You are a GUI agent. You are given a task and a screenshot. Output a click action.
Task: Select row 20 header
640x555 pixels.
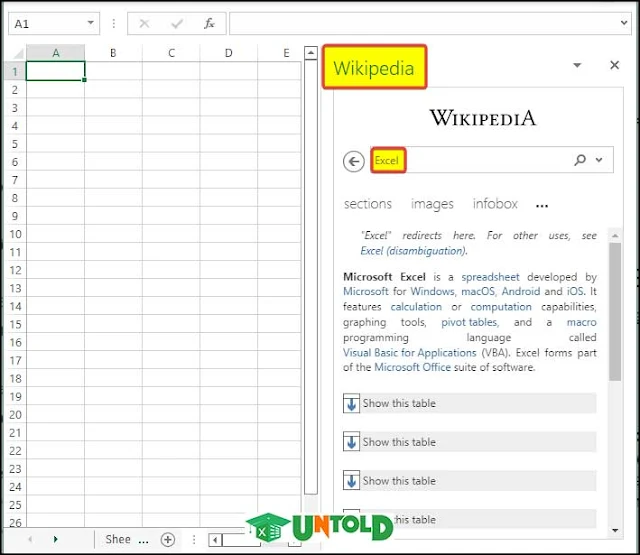coord(15,415)
